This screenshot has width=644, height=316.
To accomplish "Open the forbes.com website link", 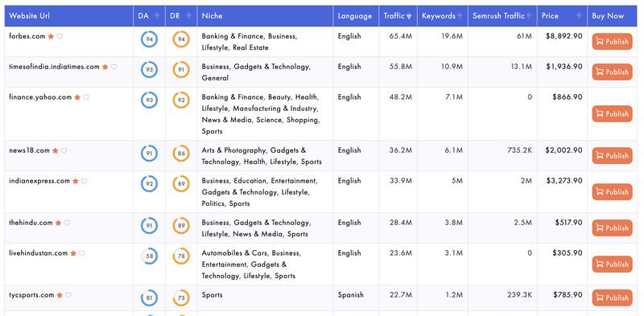I will coord(27,36).
